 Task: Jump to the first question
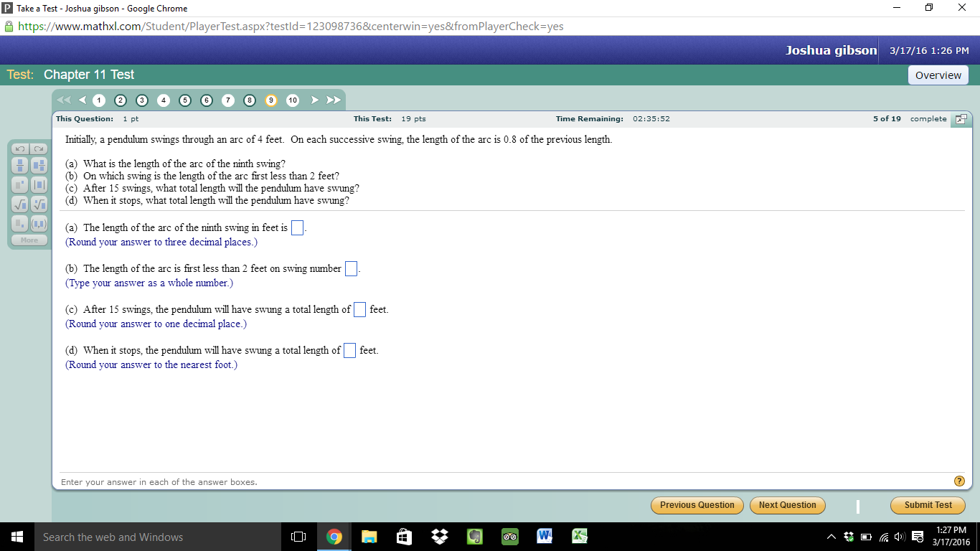[x=64, y=100]
